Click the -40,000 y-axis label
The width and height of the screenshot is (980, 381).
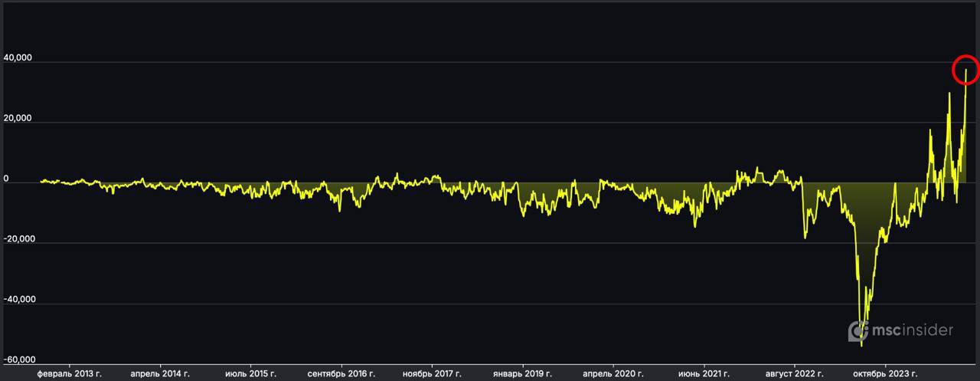pyautogui.click(x=19, y=299)
